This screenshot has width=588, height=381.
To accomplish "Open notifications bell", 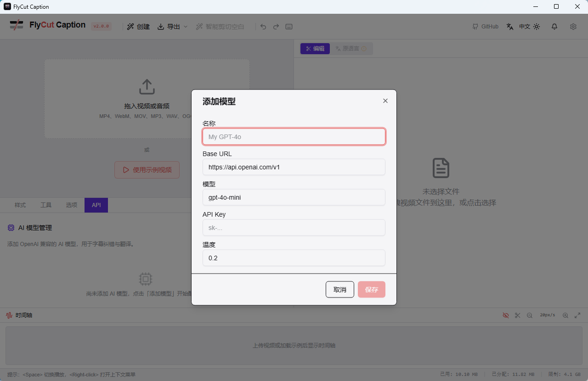I will tap(554, 27).
